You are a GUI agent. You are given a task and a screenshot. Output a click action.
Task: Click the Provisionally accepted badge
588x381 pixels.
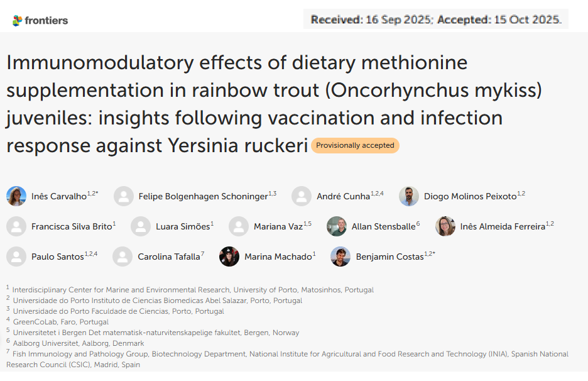click(x=355, y=145)
